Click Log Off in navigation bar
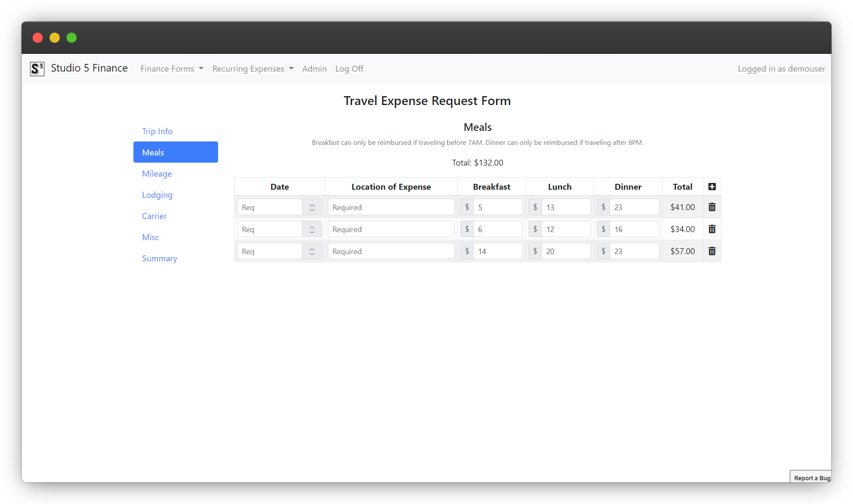Viewport: 853px width, 504px height. click(x=349, y=69)
